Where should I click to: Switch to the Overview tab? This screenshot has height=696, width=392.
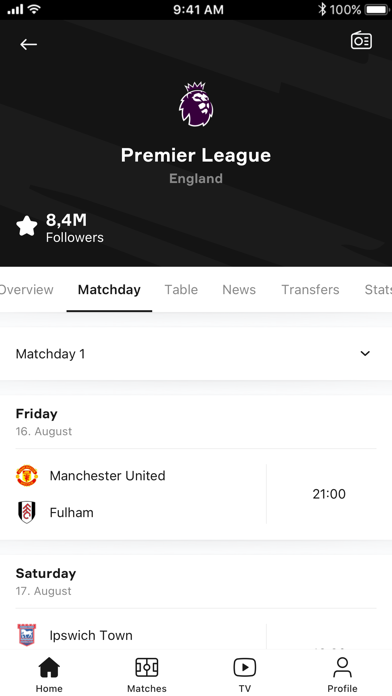[x=26, y=289]
